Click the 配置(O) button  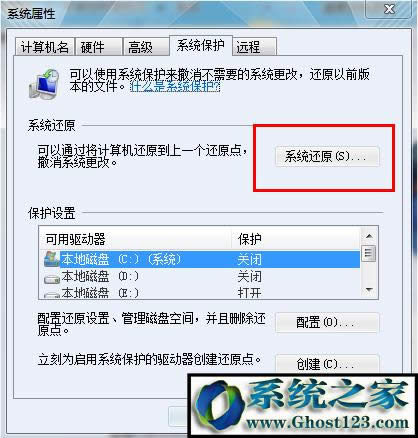coord(327,322)
